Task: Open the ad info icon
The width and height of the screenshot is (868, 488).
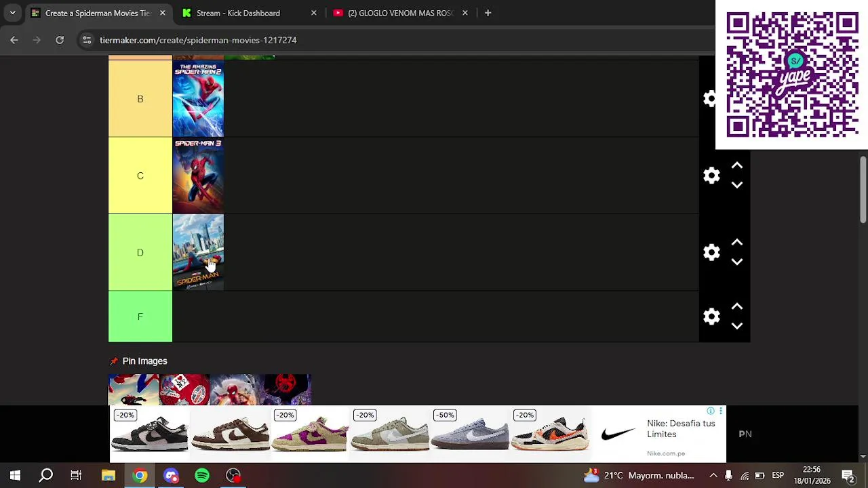Action: [x=711, y=411]
